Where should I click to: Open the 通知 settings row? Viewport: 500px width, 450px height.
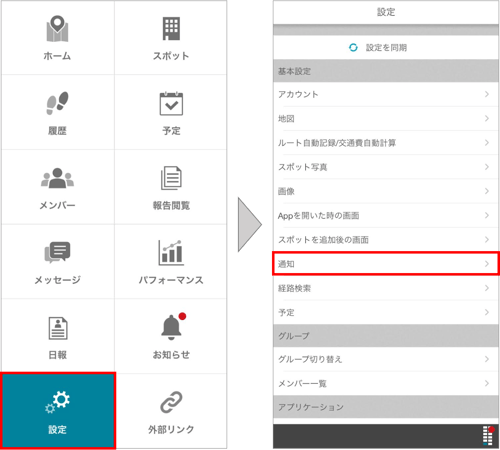pos(386,264)
